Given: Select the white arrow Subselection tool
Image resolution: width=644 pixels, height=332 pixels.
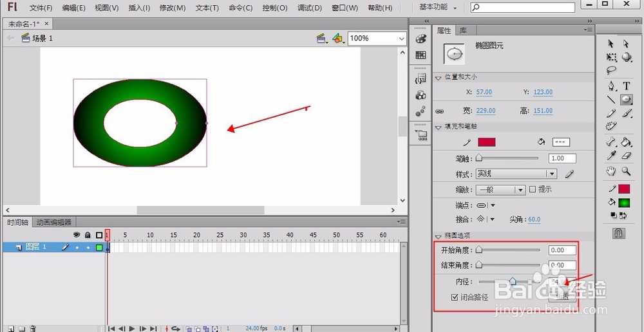Looking at the screenshot, I should [625, 44].
